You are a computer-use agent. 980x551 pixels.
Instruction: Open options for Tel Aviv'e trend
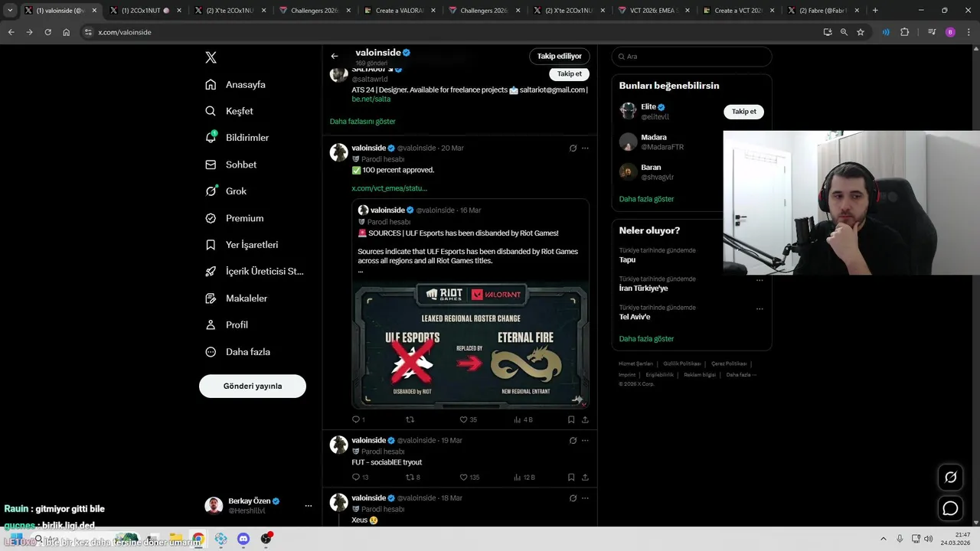(759, 309)
